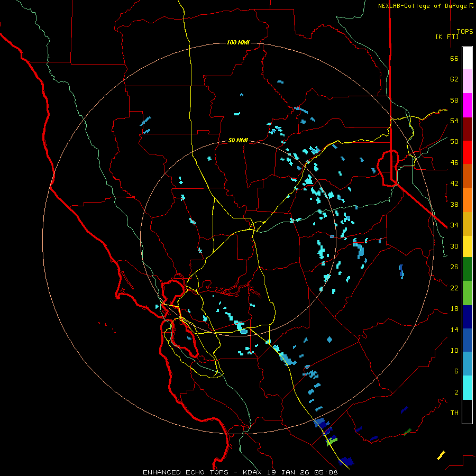Click the magenta legend swatch

pyautogui.click(x=467, y=105)
